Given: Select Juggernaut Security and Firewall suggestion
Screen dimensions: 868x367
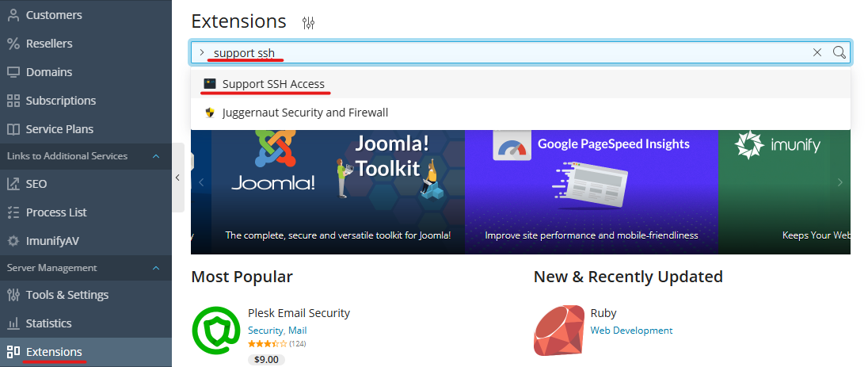Looking at the screenshot, I should tap(520, 113).
